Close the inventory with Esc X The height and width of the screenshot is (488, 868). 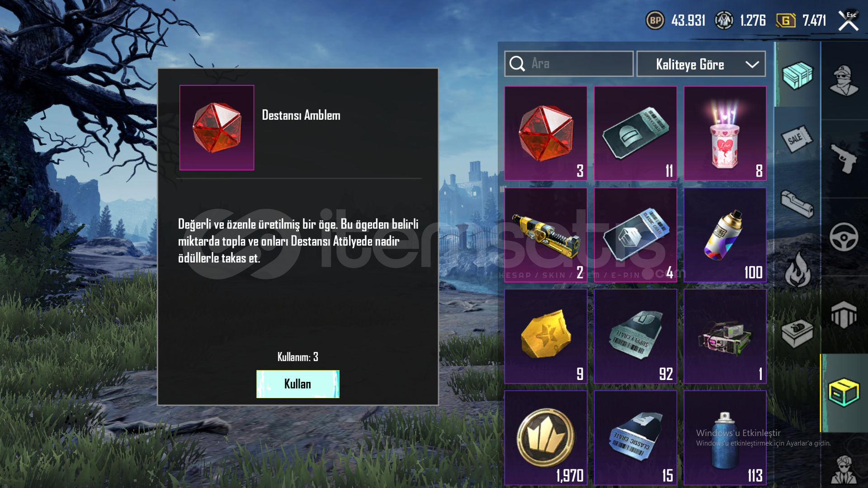[x=848, y=21]
